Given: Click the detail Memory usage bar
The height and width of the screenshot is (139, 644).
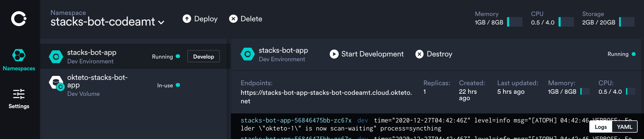Looking at the screenshot, I should (x=585, y=91).
